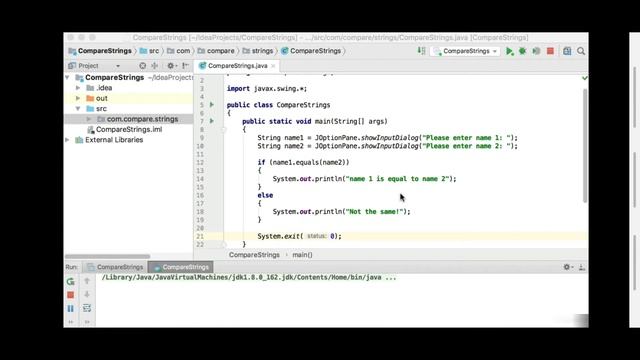Click the Project panel horizontal scrollbar

coord(107,256)
